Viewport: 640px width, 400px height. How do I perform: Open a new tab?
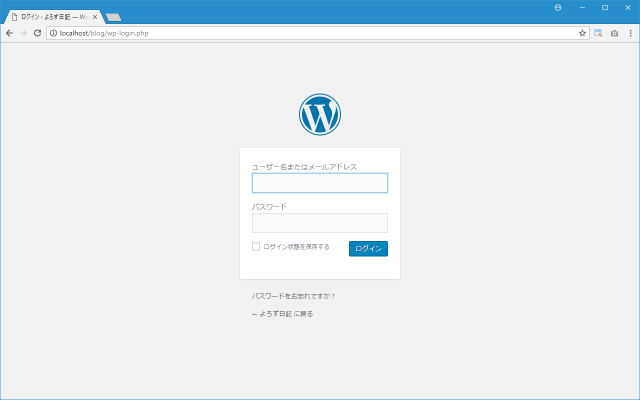pyautogui.click(x=113, y=17)
